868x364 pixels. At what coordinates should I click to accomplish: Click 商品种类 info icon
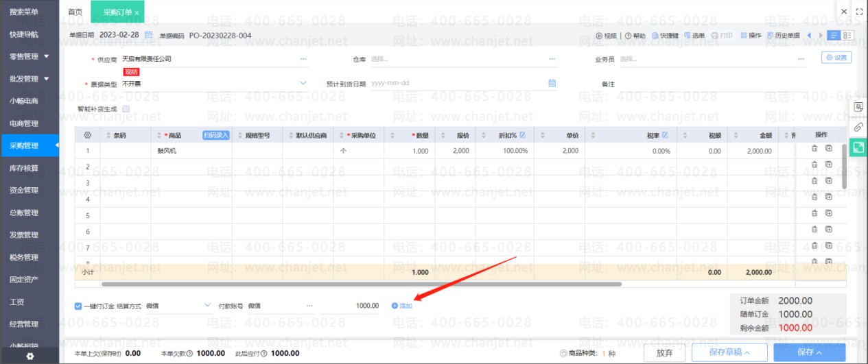(x=563, y=353)
